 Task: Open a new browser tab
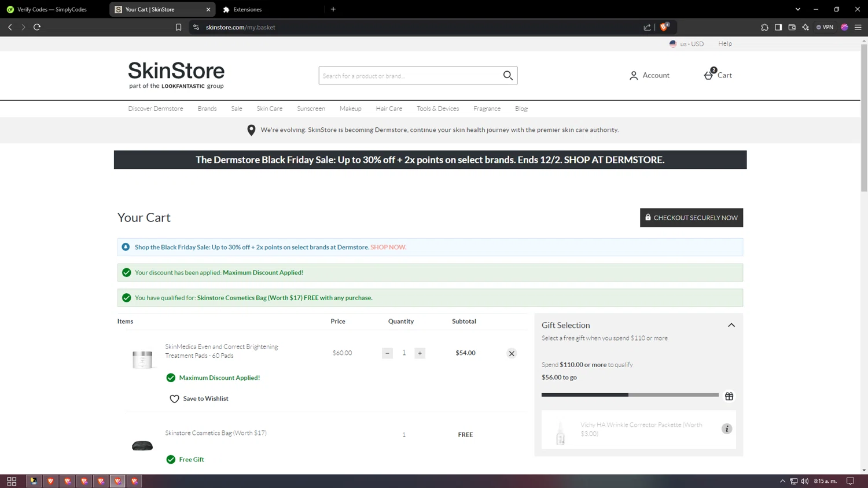coord(333,9)
